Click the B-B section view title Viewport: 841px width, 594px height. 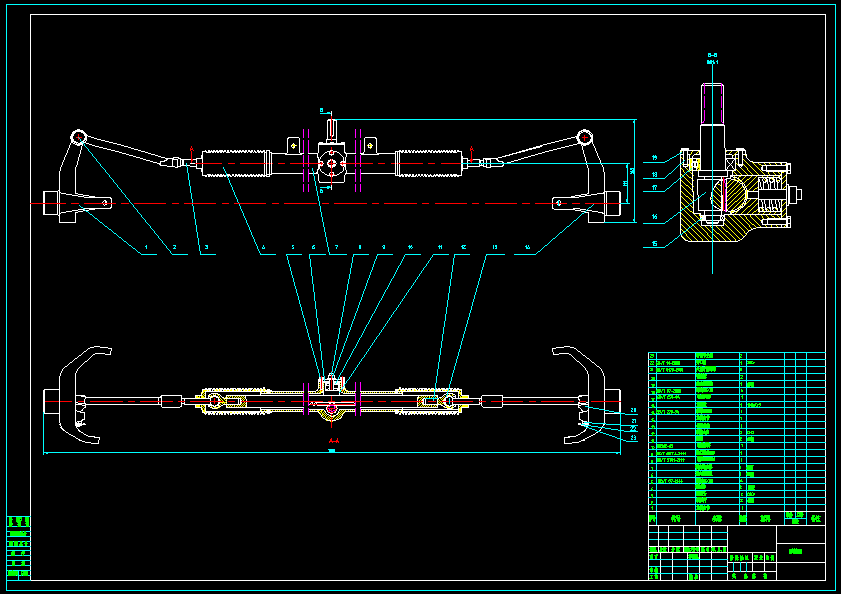coord(712,55)
